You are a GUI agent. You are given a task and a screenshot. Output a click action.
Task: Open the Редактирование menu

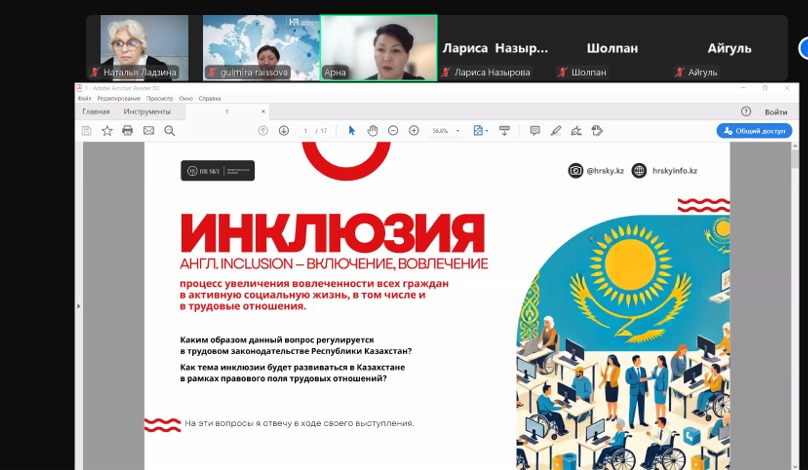click(119, 98)
